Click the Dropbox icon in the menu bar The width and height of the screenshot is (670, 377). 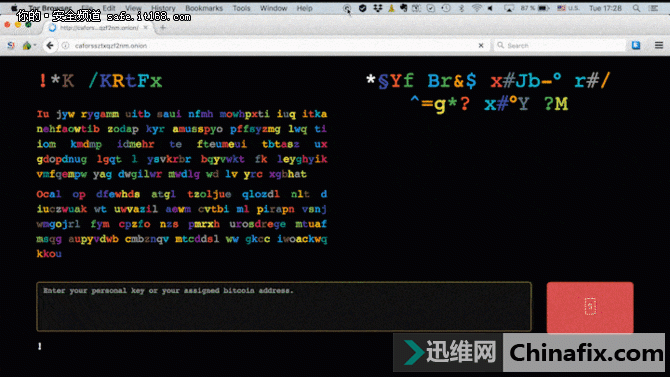click(377, 8)
